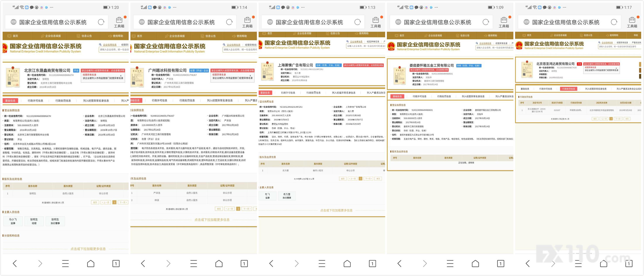The width and height of the screenshot is (644, 276).
Task: Click shareholder name 严泽浩 in shareholder table
Action: coord(157,193)
